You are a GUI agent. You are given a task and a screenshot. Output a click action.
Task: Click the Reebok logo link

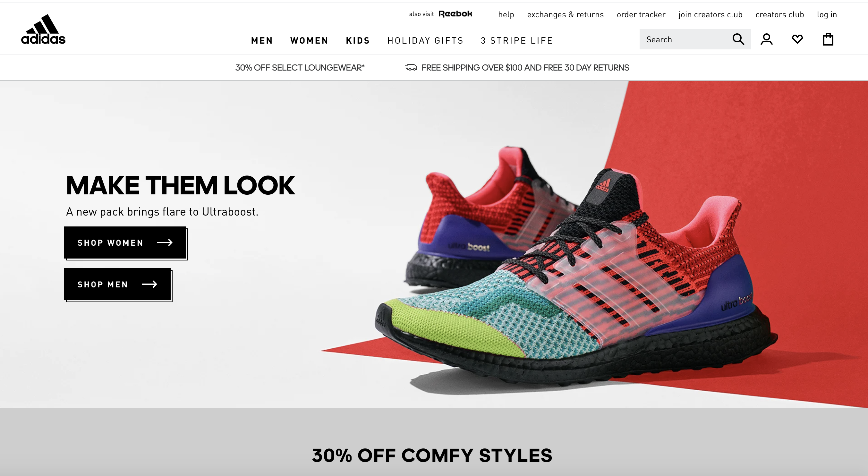click(455, 14)
